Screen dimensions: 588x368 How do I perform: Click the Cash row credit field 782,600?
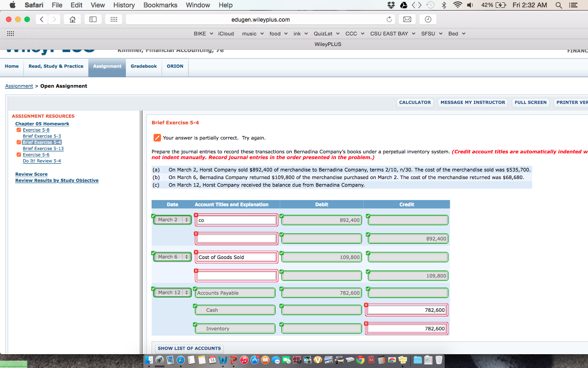[407, 310]
